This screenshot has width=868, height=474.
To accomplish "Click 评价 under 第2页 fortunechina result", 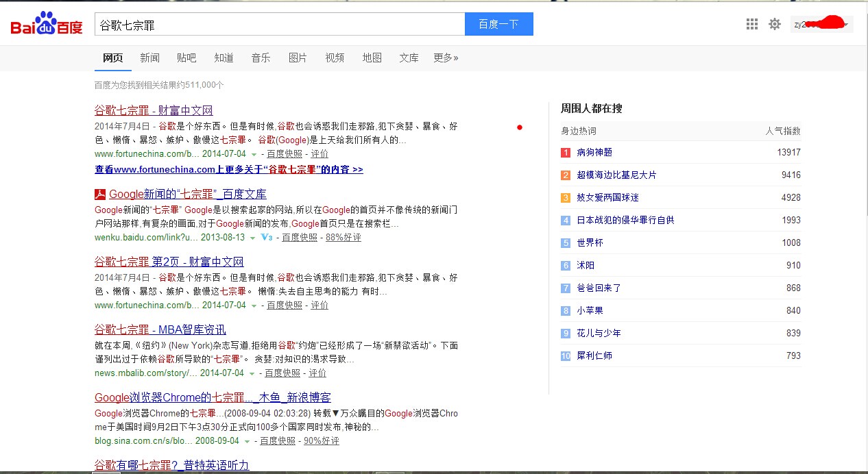I will pos(320,305).
